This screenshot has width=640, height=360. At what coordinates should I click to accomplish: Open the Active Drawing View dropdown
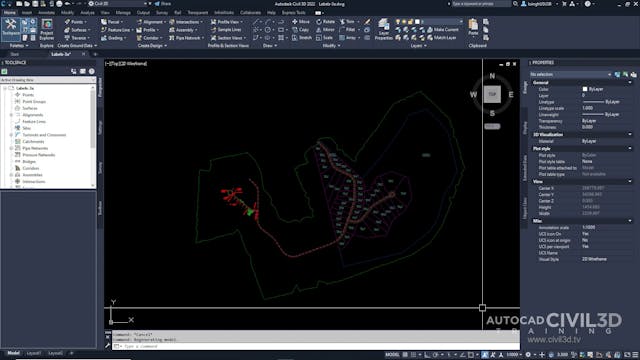[x=48, y=80]
